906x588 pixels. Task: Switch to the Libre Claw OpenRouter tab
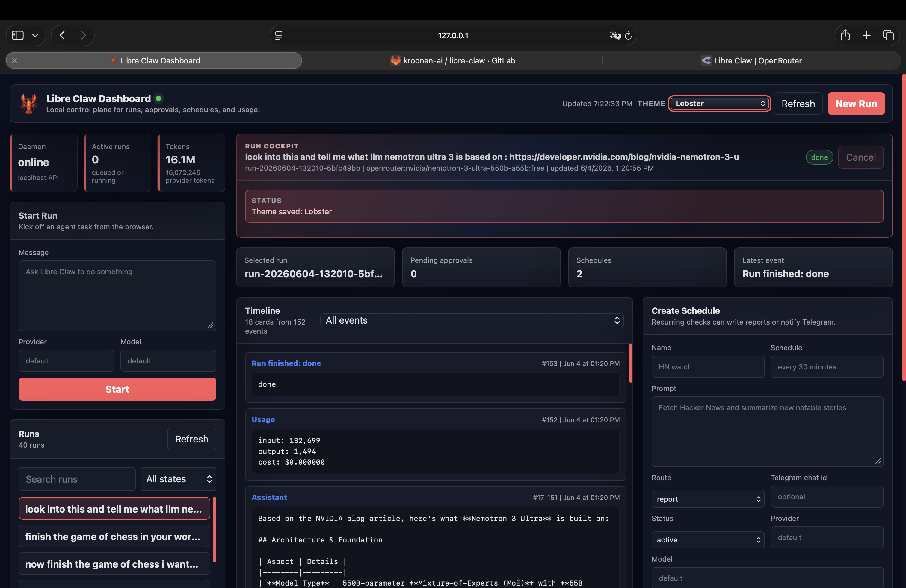point(751,60)
